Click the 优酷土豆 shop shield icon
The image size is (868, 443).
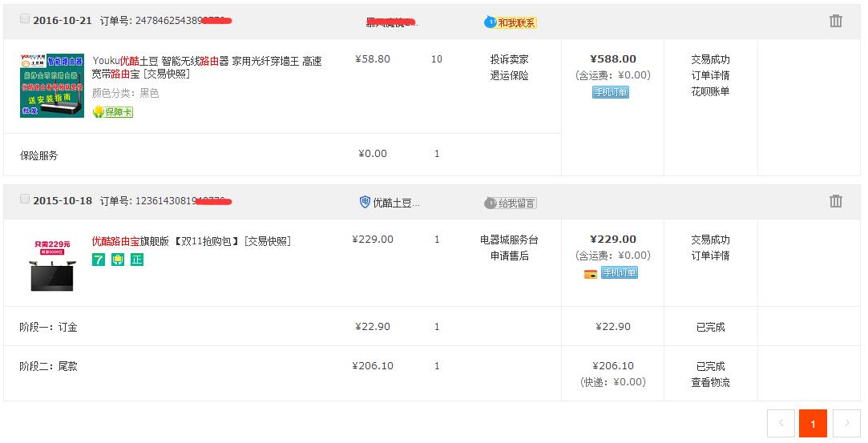click(365, 203)
